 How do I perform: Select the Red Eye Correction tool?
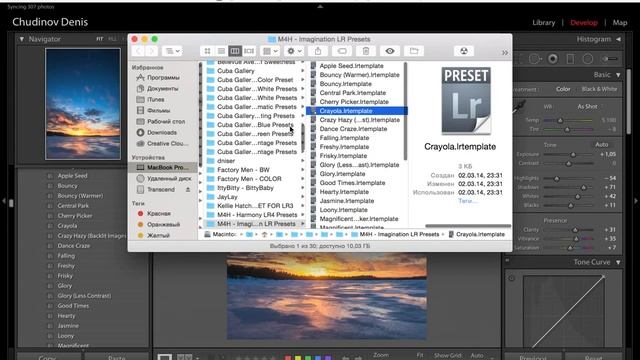(553, 59)
